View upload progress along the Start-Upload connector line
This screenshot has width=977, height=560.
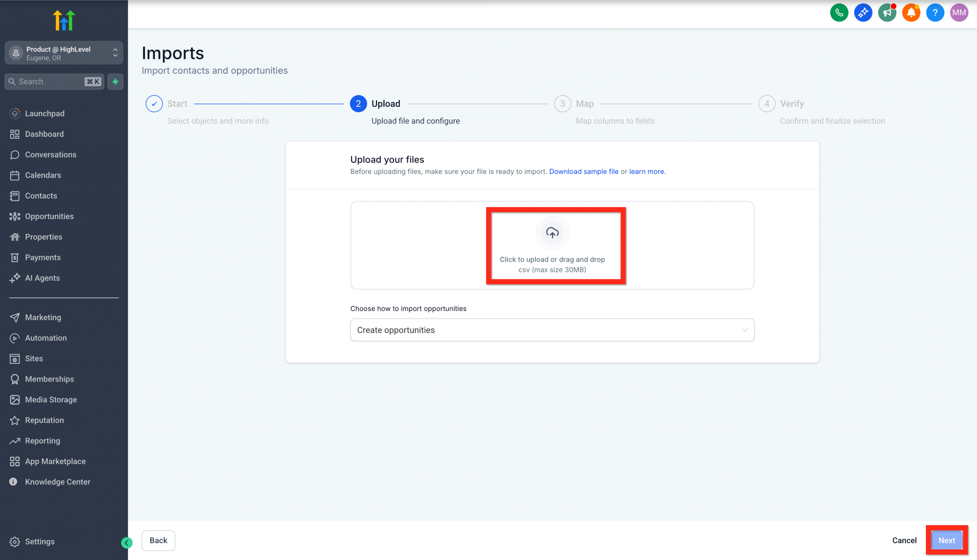coord(269,103)
